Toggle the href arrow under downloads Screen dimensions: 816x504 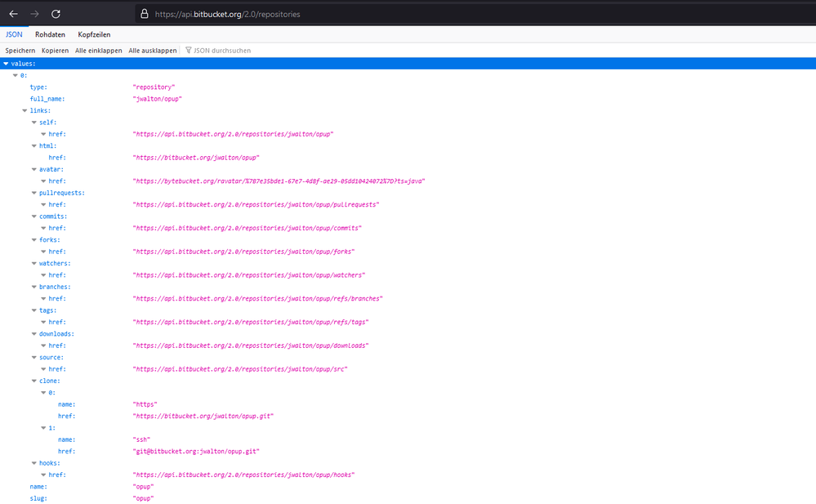tap(43, 346)
